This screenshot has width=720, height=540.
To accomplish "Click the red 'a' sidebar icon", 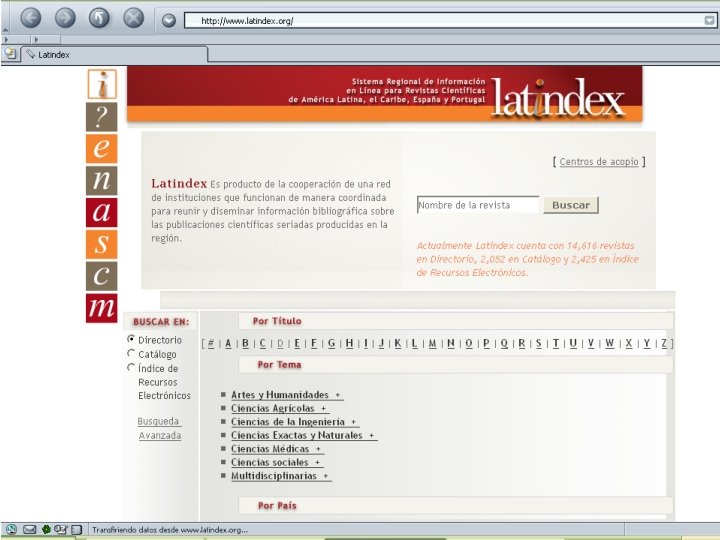I will coord(101,212).
